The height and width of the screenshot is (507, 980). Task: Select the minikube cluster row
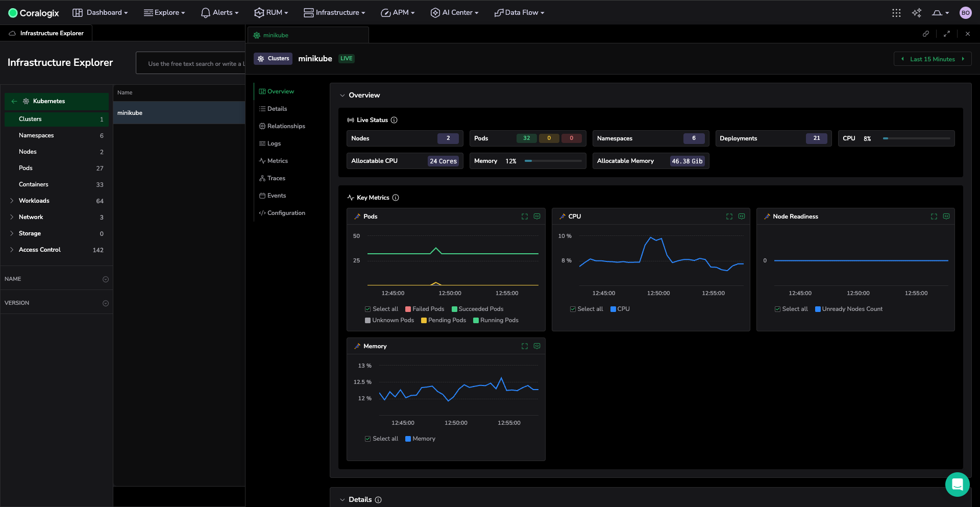pyautogui.click(x=179, y=113)
